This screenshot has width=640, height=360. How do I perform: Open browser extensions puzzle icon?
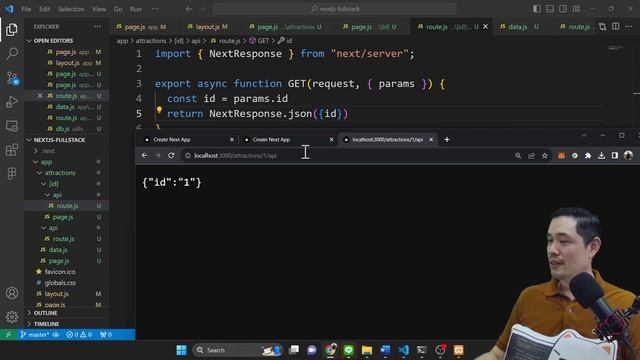point(588,156)
